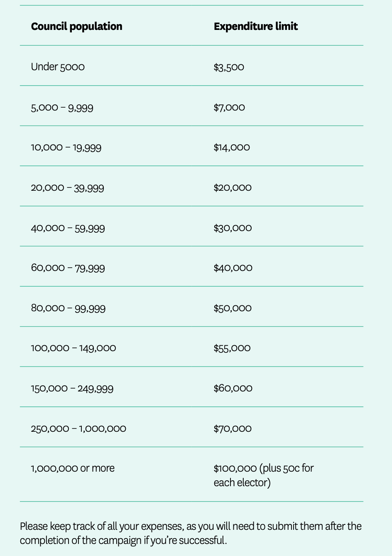Click the $7,000 limit cell
Viewport: 392px width, 556px height.
point(229,107)
